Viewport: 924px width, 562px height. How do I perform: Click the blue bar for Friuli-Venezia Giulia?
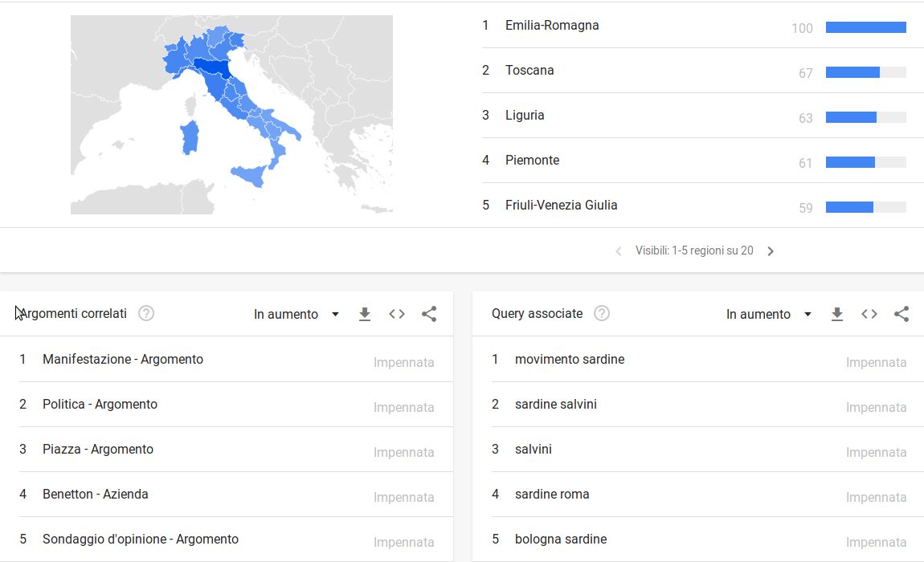click(x=849, y=207)
